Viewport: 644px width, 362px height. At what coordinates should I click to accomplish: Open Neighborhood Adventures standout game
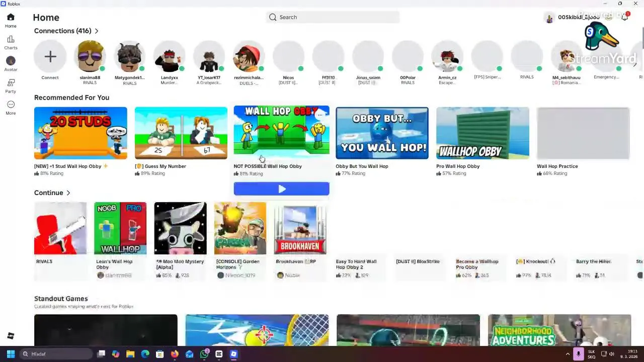(559, 330)
